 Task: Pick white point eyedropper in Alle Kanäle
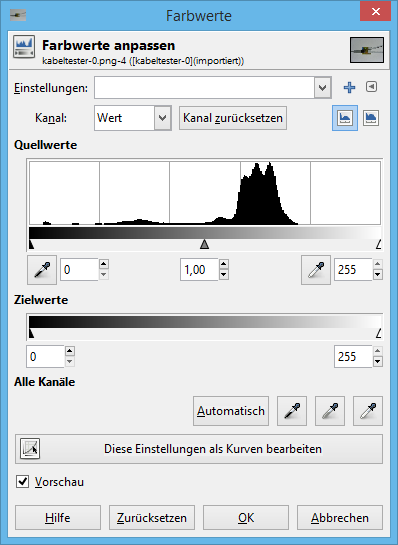click(368, 411)
